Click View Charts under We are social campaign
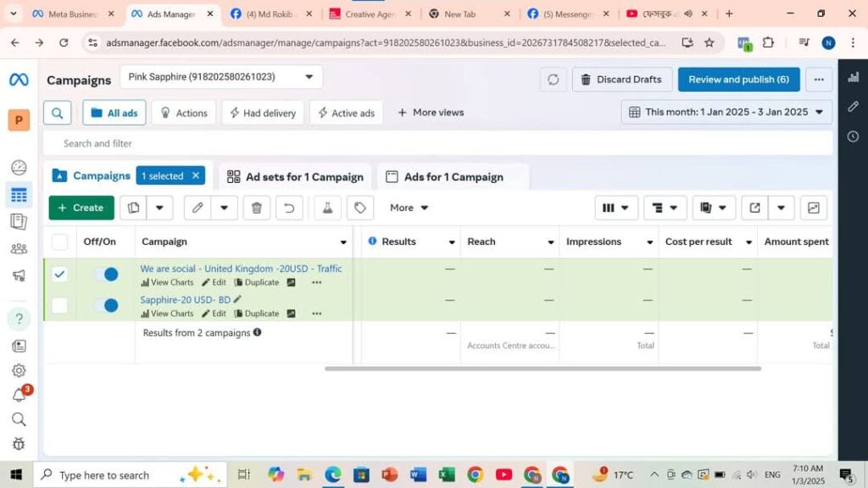 (167, 282)
